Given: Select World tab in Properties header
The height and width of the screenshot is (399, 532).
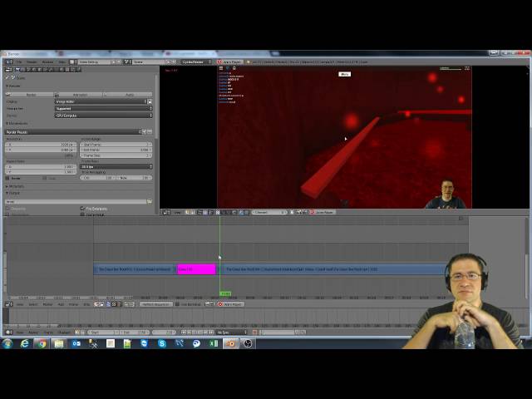Looking at the screenshot, I should [x=34, y=70].
